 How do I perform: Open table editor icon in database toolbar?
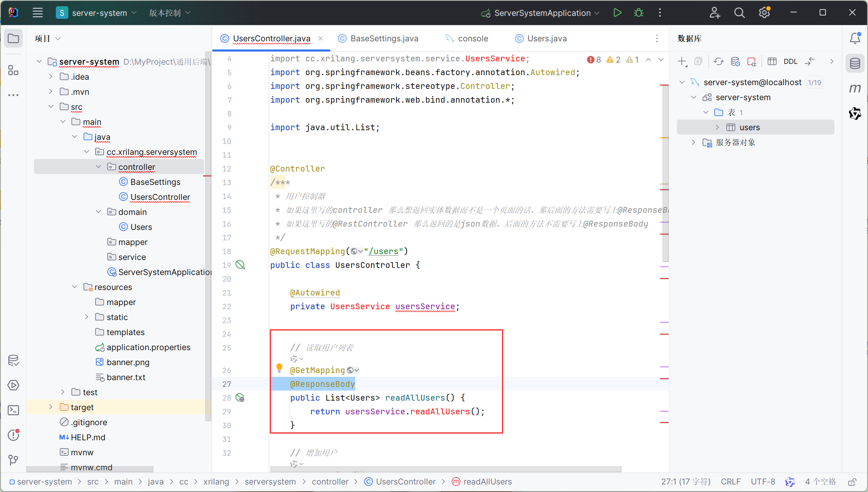coord(772,62)
